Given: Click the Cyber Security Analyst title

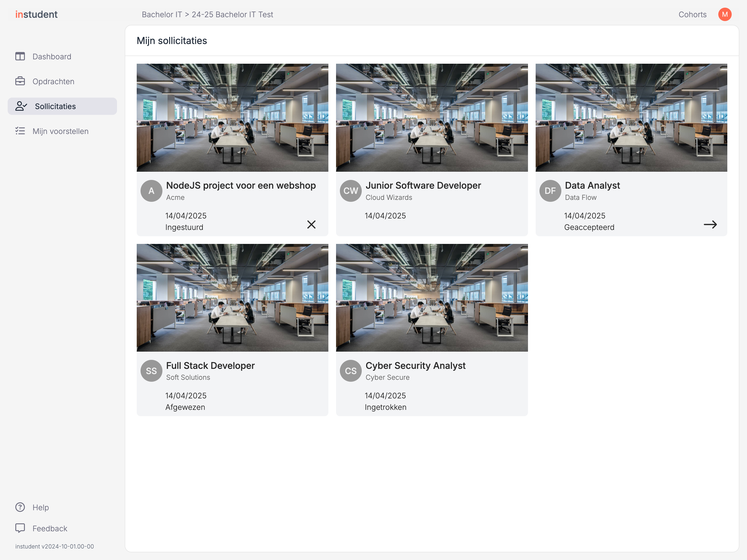Looking at the screenshot, I should tap(415, 366).
